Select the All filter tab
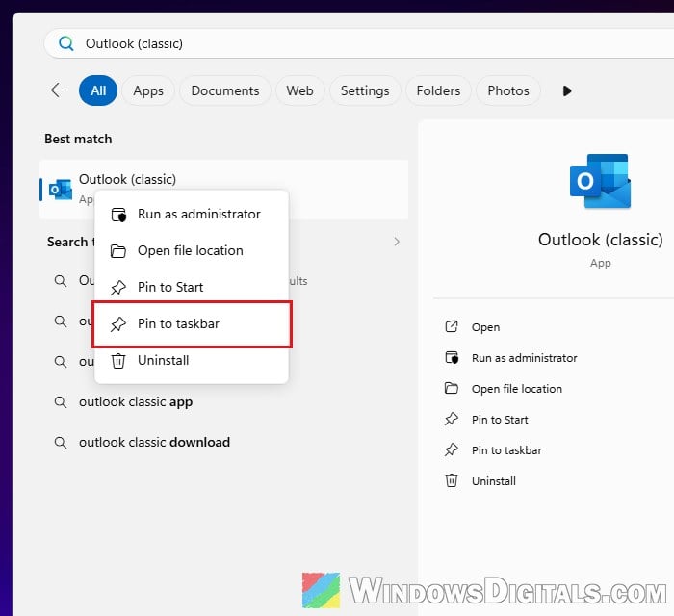 (x=98, y=90)
